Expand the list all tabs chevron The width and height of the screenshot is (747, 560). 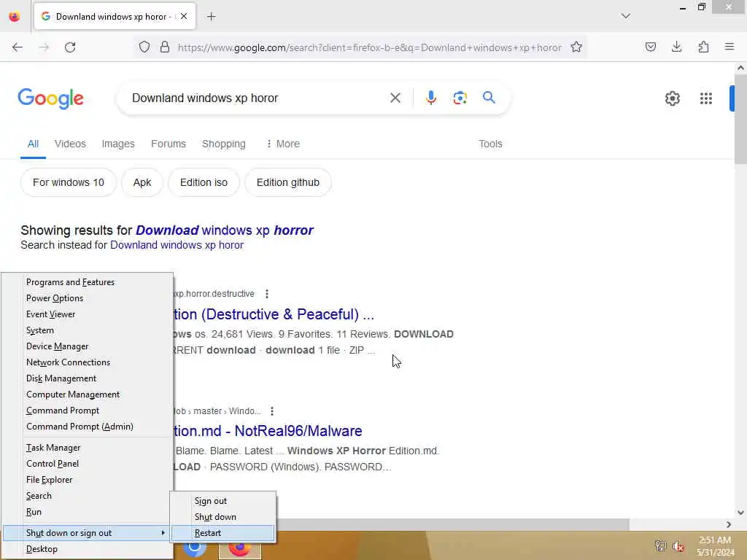click(625, 16)
